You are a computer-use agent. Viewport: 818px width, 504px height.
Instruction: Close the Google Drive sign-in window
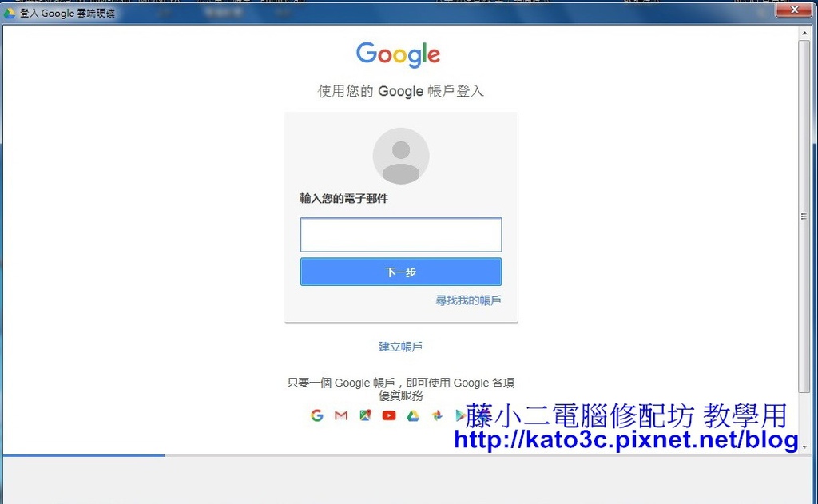(795, 10)
